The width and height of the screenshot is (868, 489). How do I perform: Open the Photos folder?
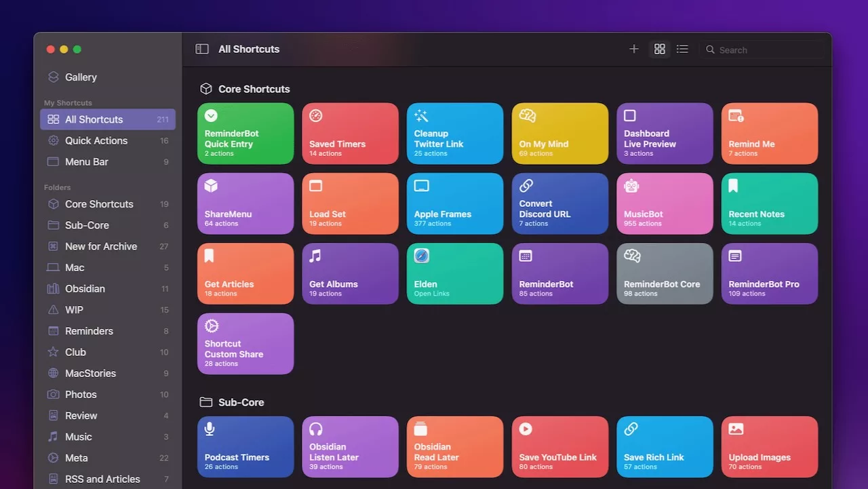108,394
